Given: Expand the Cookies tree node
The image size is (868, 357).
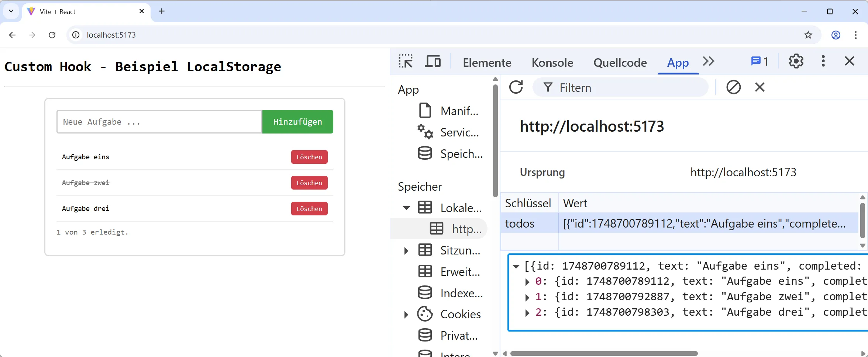Looking at the screenshot, I should point(406,315).
